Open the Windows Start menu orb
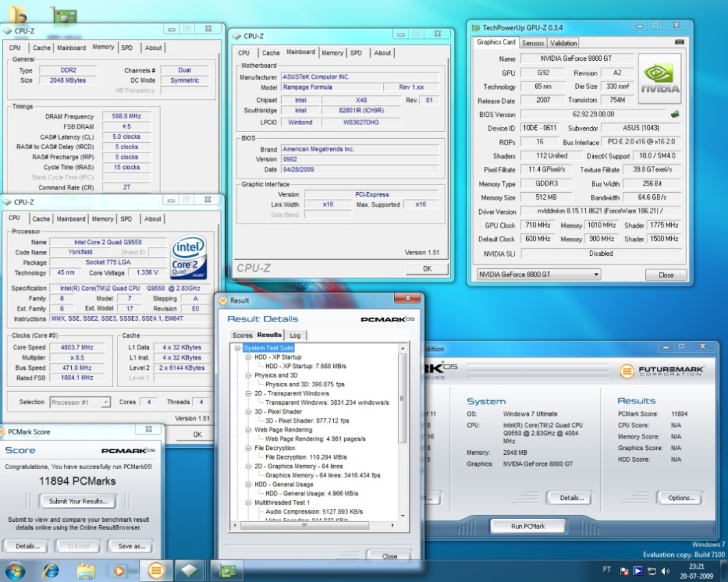 [14, 570]
